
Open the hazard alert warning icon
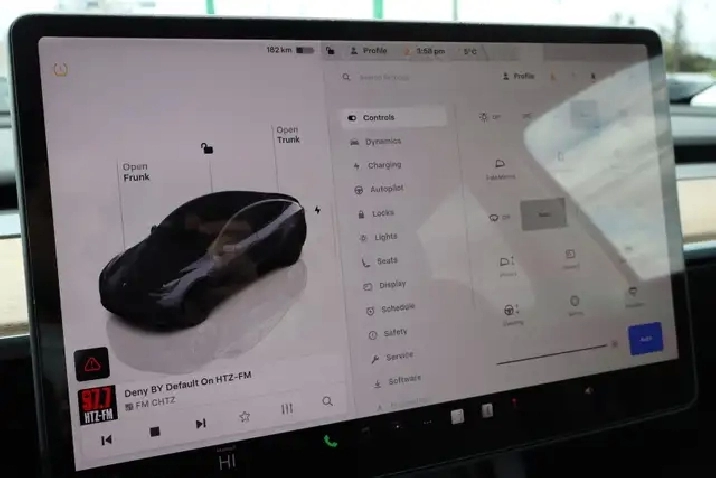click(93, 364)
